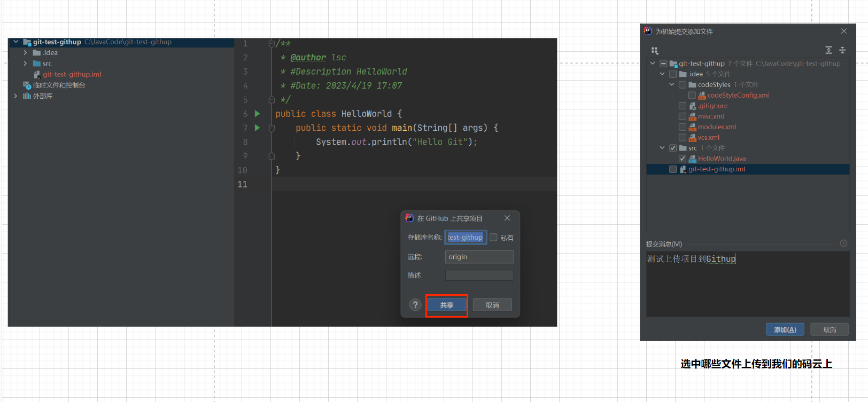Click the System.out.println code line
The height and width of the screenshot is (402, 868).
[x=396, y=142]
